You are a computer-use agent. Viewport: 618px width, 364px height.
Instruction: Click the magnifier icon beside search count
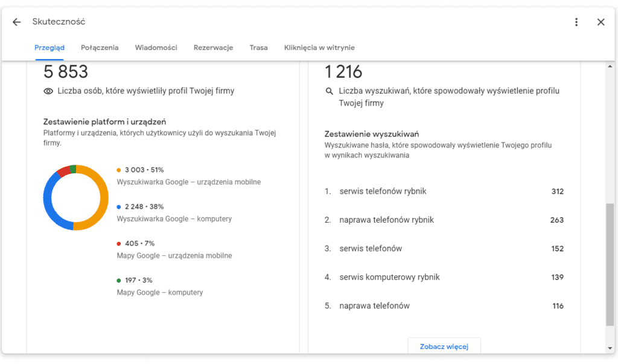click(329, 91)
